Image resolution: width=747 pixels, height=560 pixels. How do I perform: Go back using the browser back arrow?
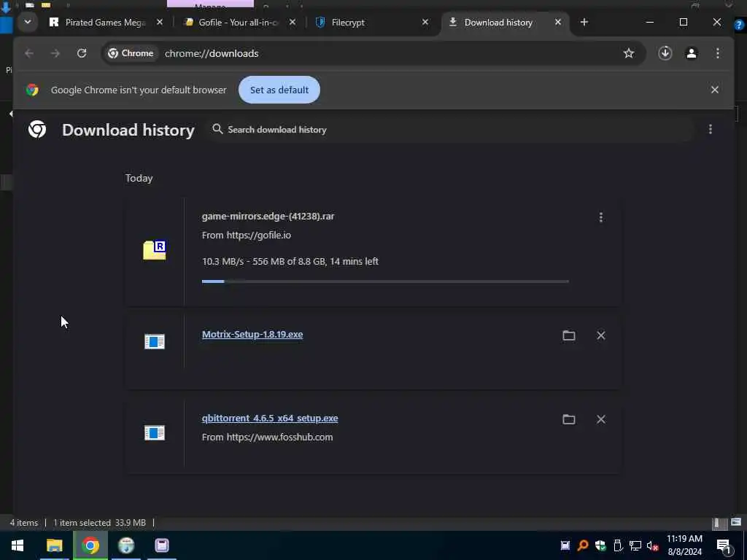pos(29,53)
